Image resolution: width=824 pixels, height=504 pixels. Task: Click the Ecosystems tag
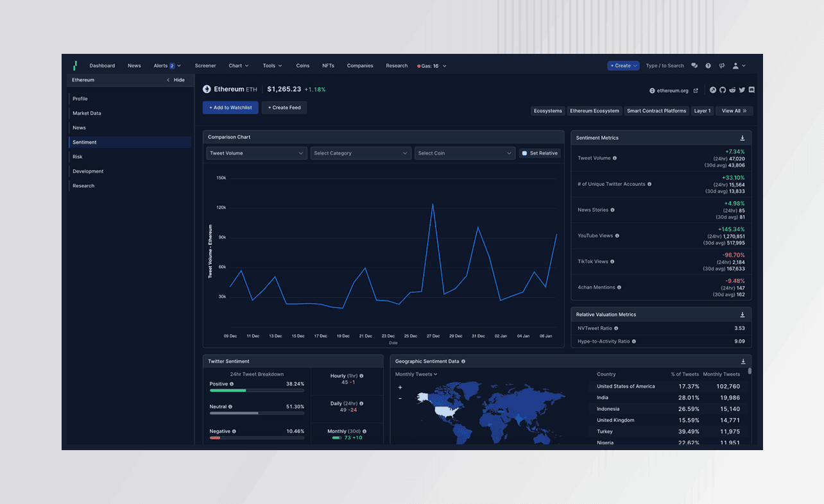pos(548,111)
